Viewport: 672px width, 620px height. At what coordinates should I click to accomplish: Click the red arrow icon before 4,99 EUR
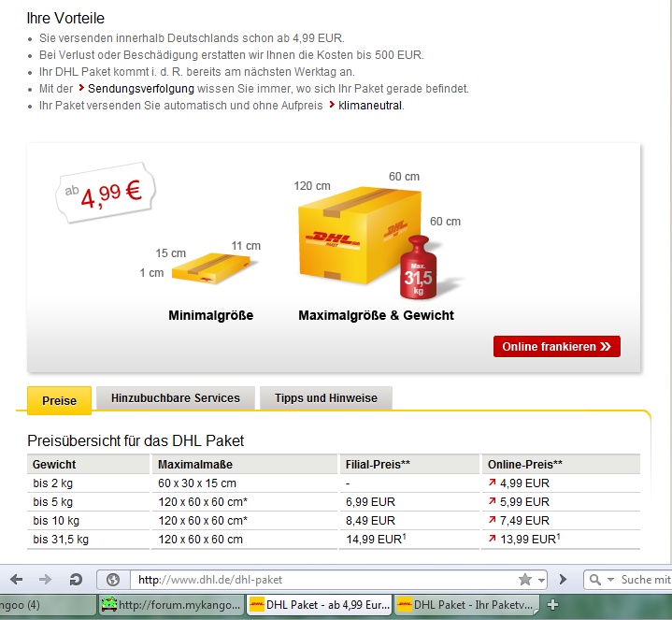492,483
